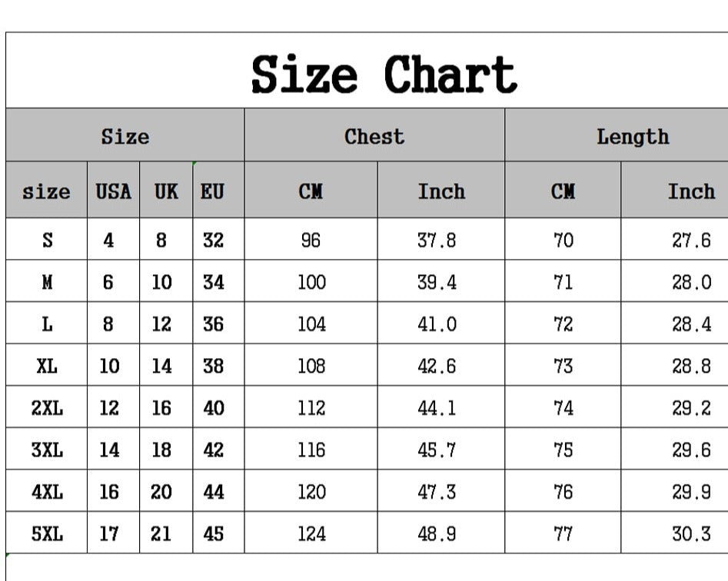Click the USA subheader cell
This screenshot has width=728, height=581.
113,190
